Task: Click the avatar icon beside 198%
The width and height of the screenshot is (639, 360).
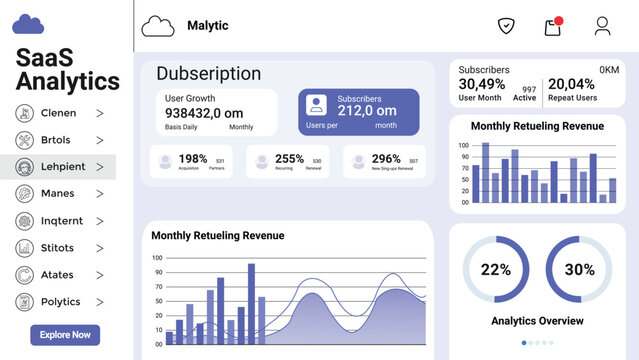Action: click(x=165, y=162)
